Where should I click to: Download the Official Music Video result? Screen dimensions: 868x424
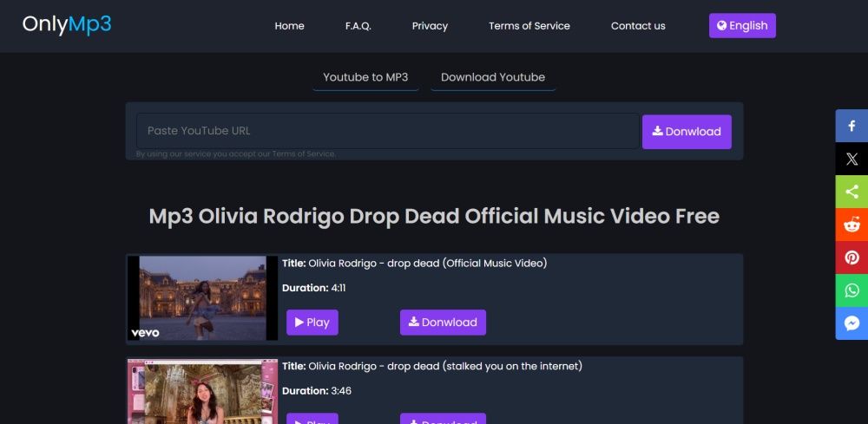[443, 323]
